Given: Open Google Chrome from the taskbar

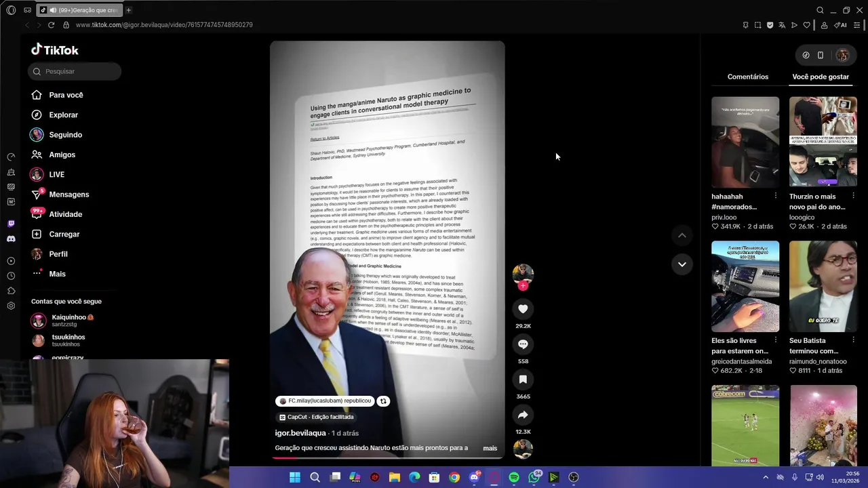Looking at the screenshot, I should click(454, 477).
